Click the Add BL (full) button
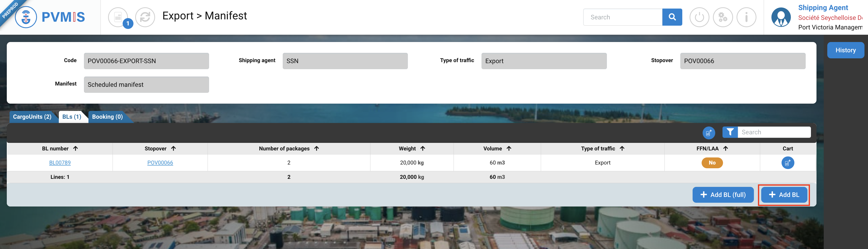The height and width of the screenshot is (249, 868). coord(723,195)
